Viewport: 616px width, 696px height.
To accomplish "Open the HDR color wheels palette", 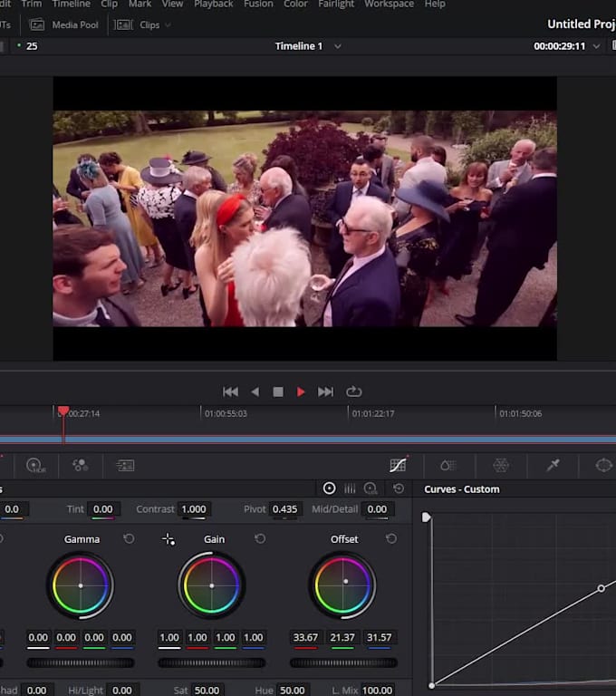I will tap(36, 465).
